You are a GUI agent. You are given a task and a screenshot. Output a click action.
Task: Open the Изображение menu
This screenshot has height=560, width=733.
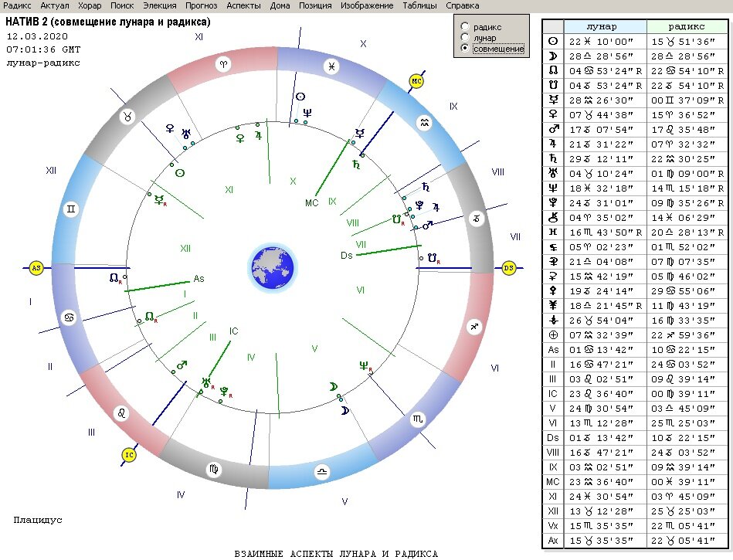[x=366, y=5]
